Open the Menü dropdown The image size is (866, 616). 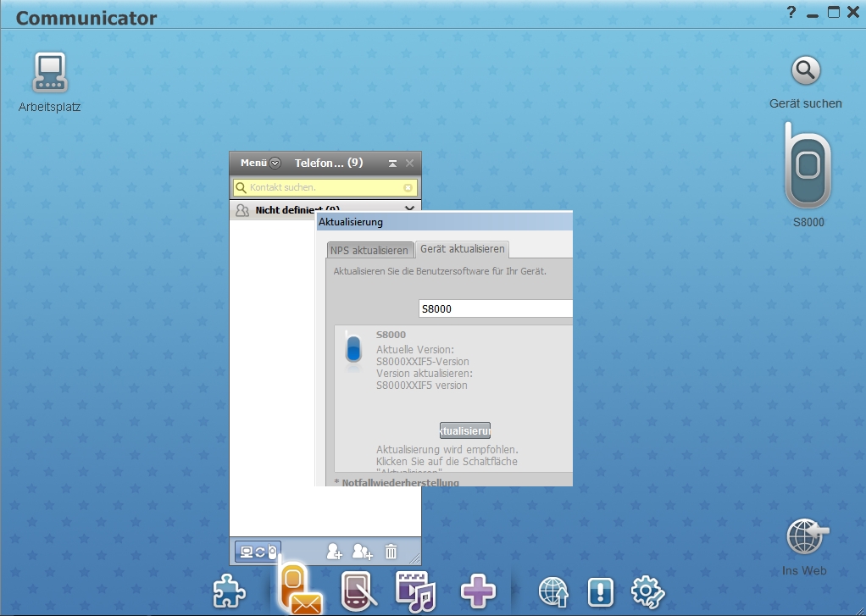[x=260, y=163]
